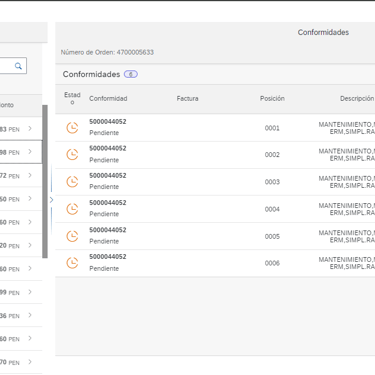
Task: Click pending clock icon for position 0005
Action: pos(72,236)
